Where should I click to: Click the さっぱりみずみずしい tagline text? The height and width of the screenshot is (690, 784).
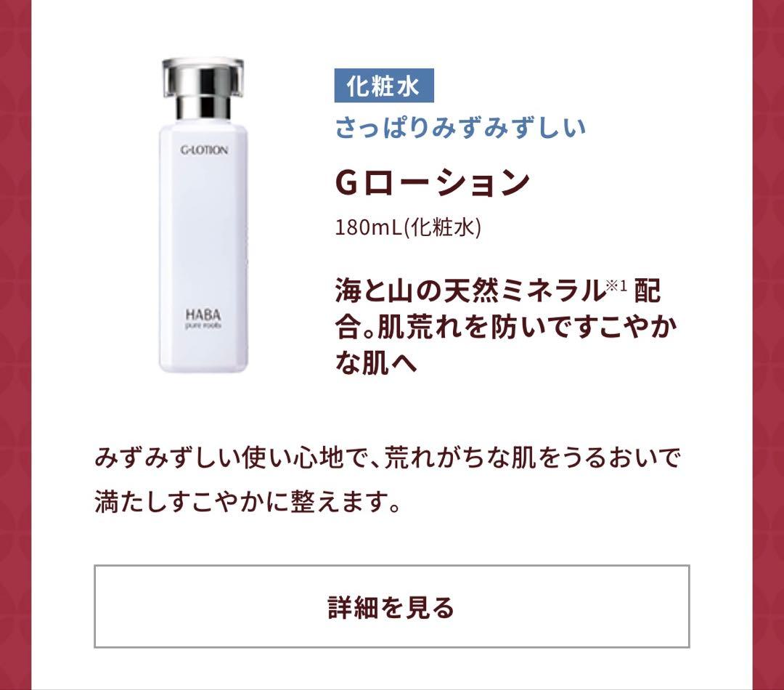coord(460,127)
